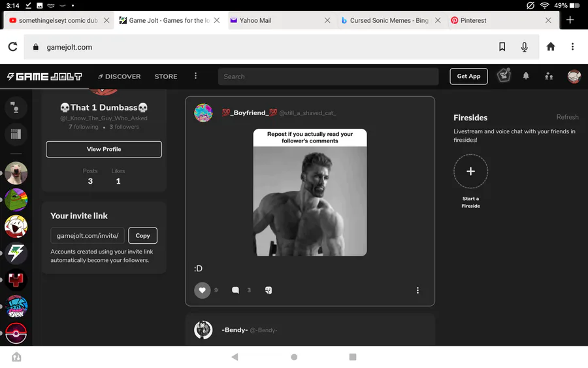Open the dog avatar community in sidebar
Viewport: 588px width, 368px height.
(16, 173)
